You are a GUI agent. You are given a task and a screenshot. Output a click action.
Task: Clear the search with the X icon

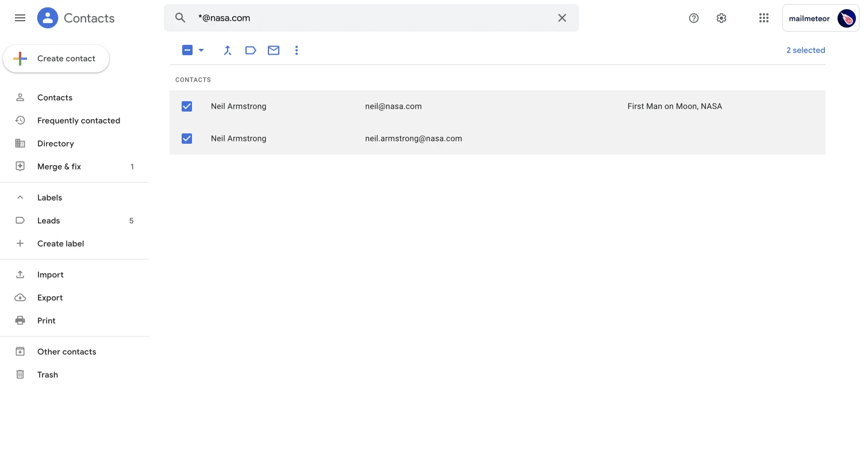pos(562,18)
